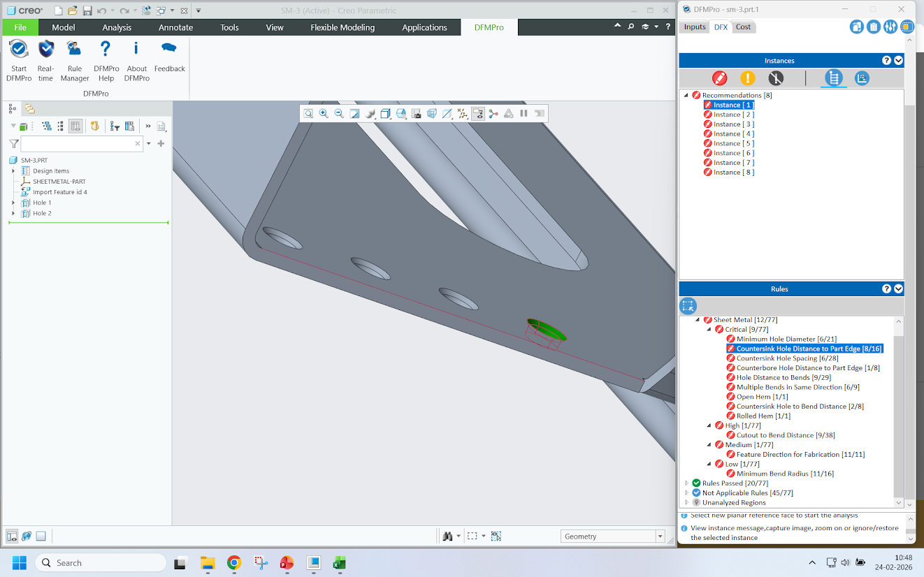This screenshot has width=924, height=577.
Task: Open the Geometry selection filter dropdown
Action: click(x=660, y=536)
